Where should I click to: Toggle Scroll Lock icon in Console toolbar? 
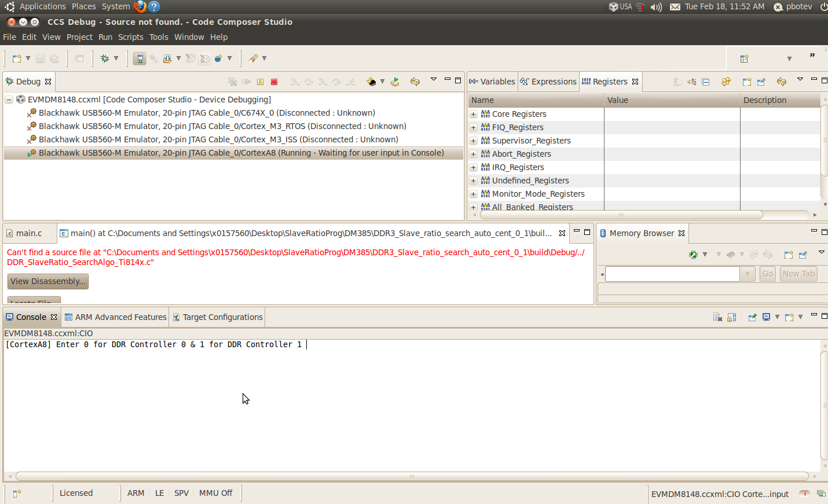pyautogui.click(x=731, y=317)
